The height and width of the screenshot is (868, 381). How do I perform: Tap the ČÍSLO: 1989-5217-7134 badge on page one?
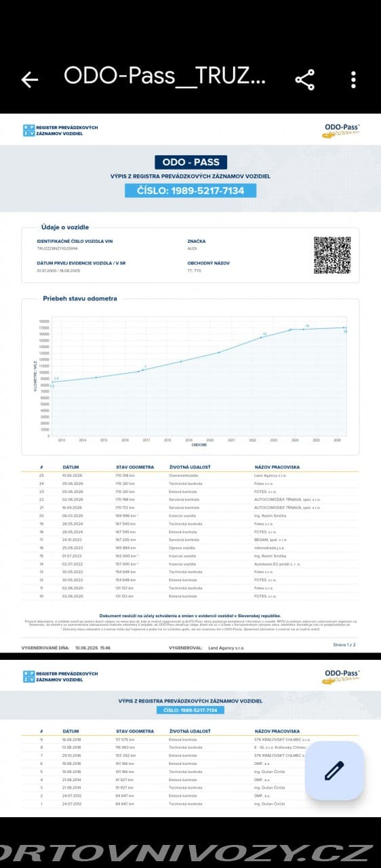point(190,191)
